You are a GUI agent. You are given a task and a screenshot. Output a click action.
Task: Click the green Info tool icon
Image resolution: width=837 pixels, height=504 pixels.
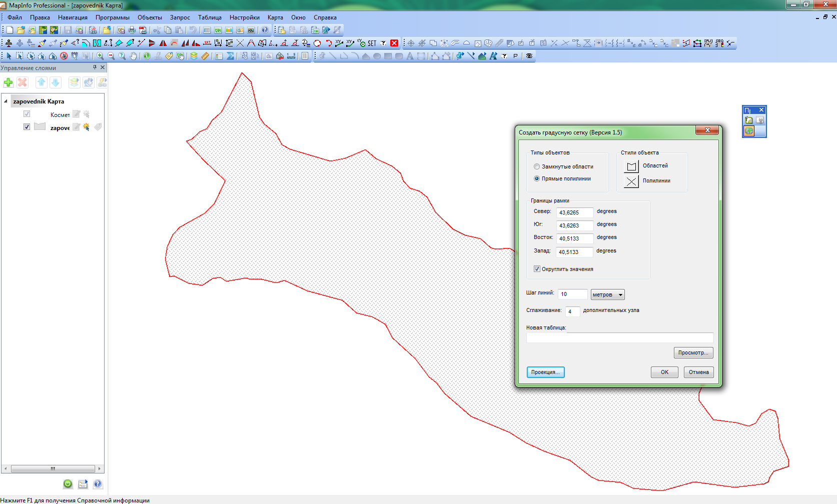point(147,56)
